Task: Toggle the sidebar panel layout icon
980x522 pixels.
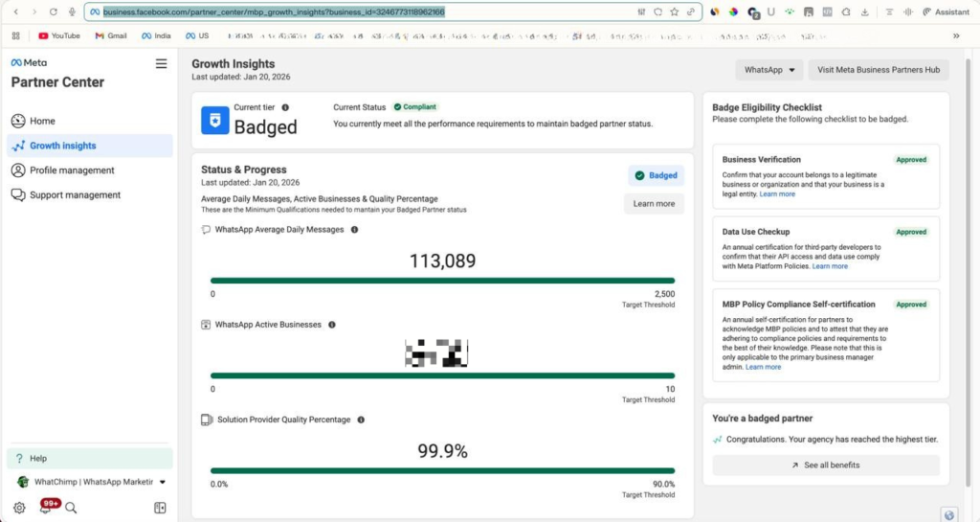Action: (160, 508)
